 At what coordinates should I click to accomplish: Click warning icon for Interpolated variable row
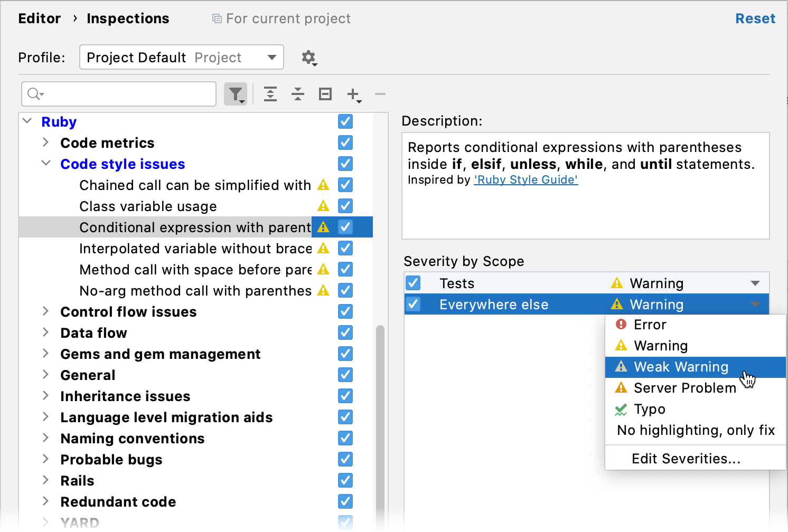pos(323,249)
